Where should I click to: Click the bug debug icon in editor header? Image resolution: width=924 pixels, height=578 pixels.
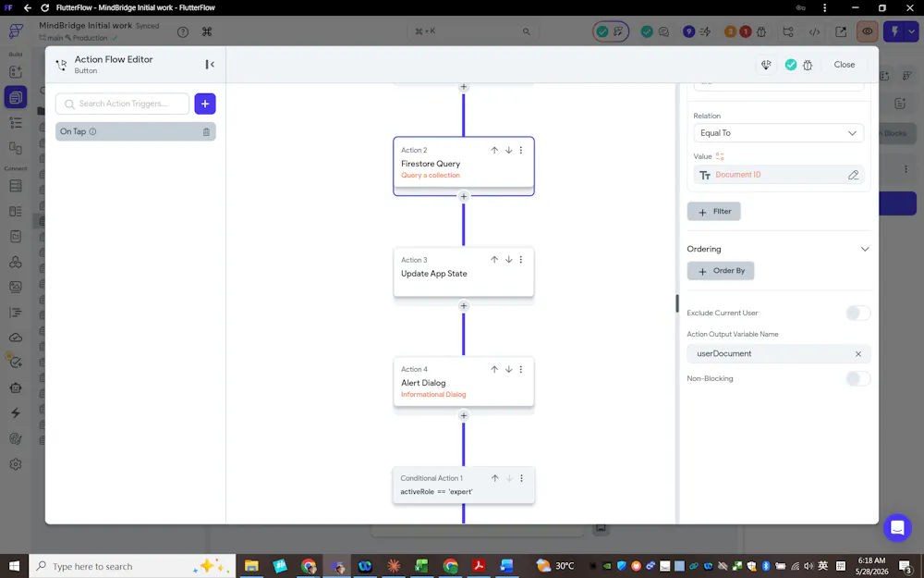coord(808,65)
